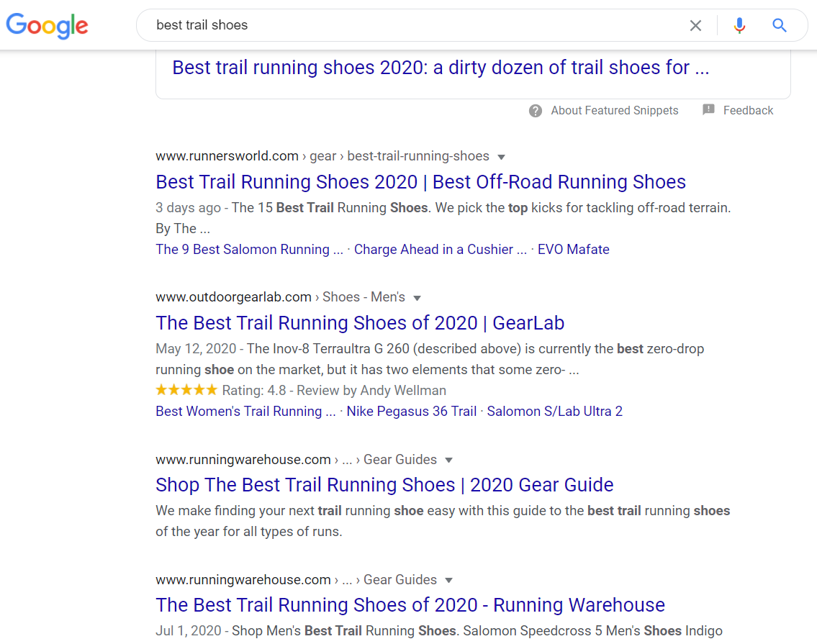The height and width of the screenshot is (644, 817).
Task: Open 'Best Off-Road Running Shoes' result
Action: click(x=420, y=182)
